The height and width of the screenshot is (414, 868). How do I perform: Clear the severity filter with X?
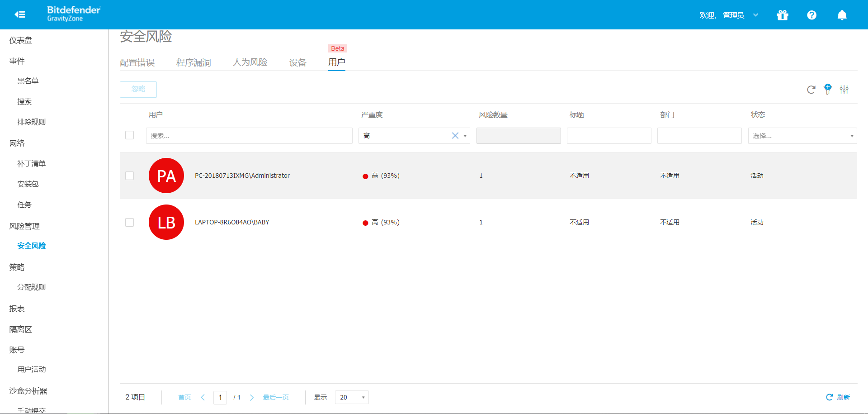pos(455,136)
